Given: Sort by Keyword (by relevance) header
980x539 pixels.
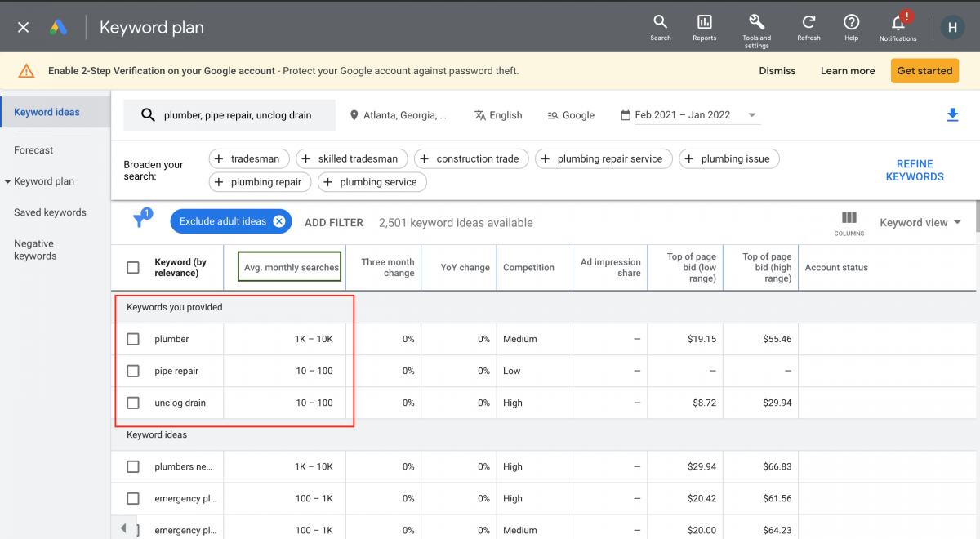Looking at the screenshot, I should click(180, 267).
